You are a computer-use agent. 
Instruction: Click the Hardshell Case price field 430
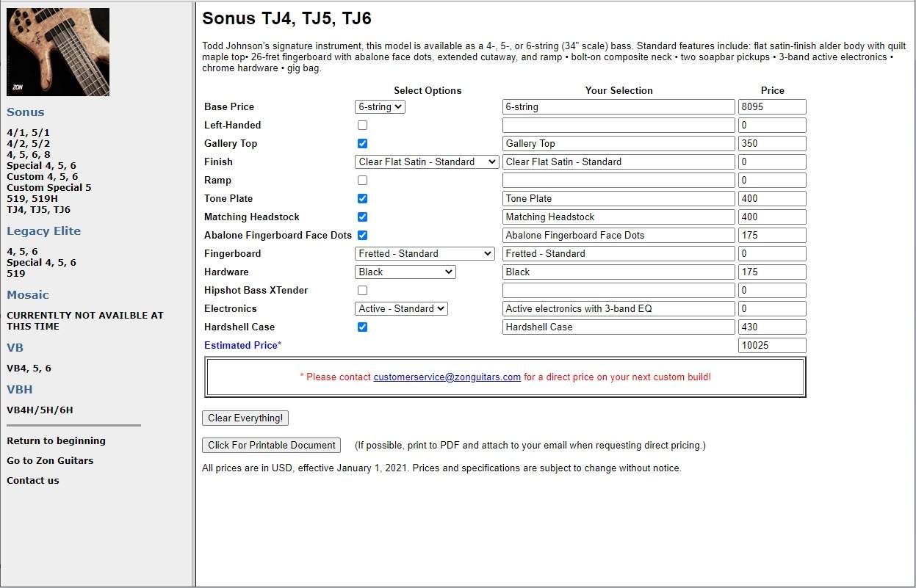(772, 327)
